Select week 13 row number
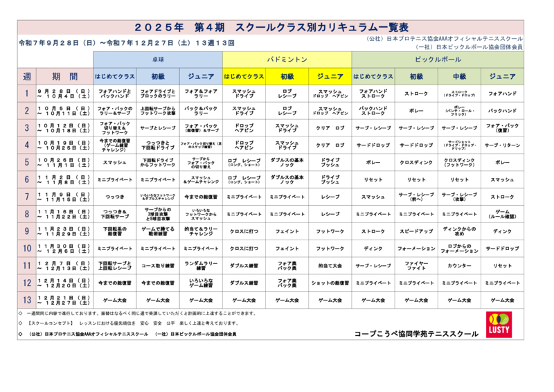The width and height of the screenshot is (554, 392). tap(26, 300)
